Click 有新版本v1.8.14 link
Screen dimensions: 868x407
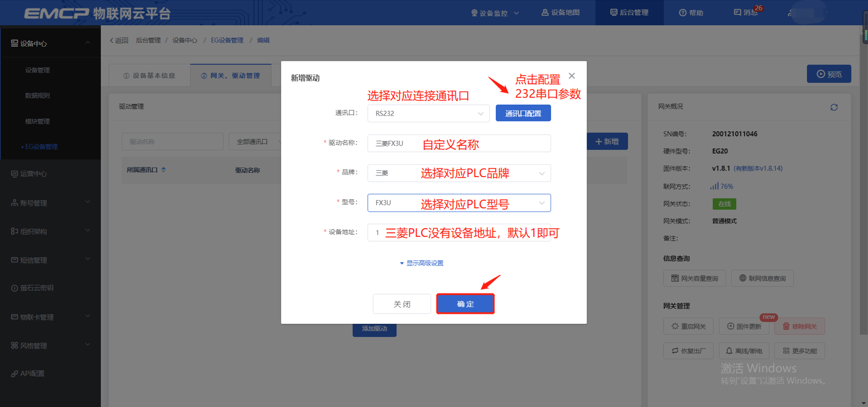pos(758,169)
